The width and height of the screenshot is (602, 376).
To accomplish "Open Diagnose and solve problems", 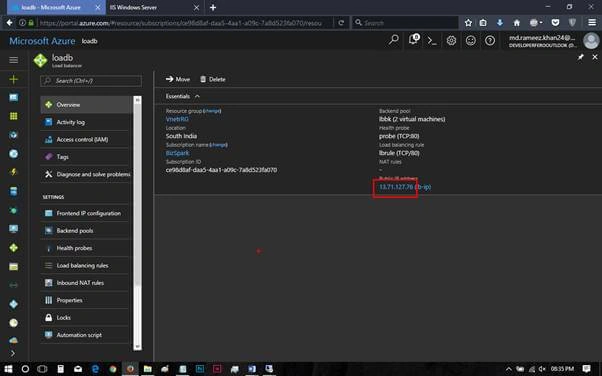I will 86,174.
